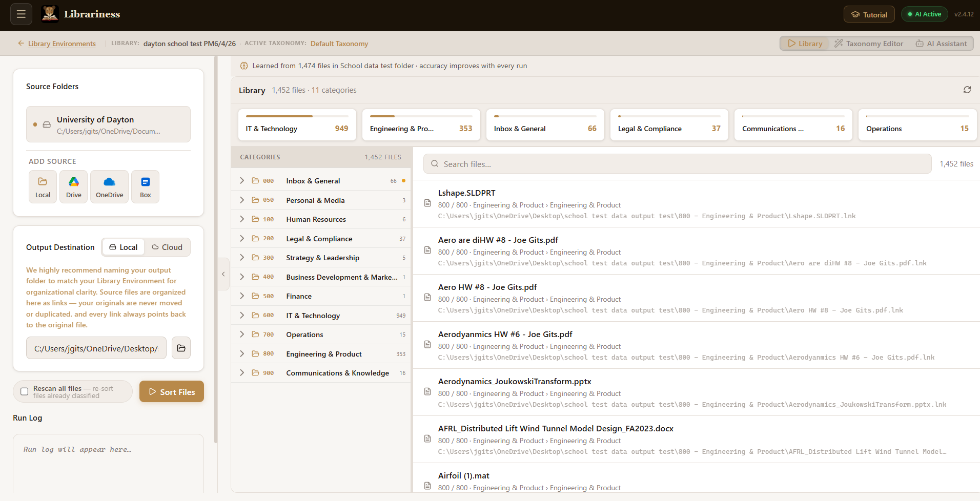The image size is (980, 501).
Task: Click Inbox & General progress bar
Action: tap(545, 116)
